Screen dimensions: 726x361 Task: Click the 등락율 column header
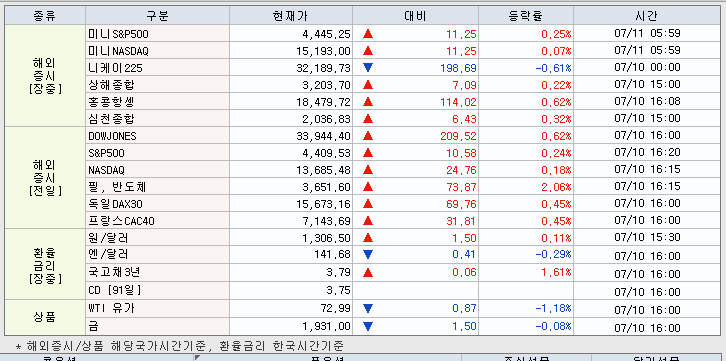526,16
